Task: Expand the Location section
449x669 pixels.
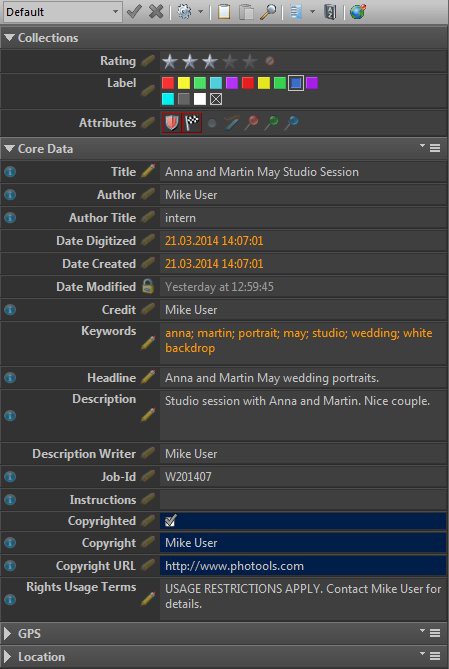Action: (x=8, y=657)
